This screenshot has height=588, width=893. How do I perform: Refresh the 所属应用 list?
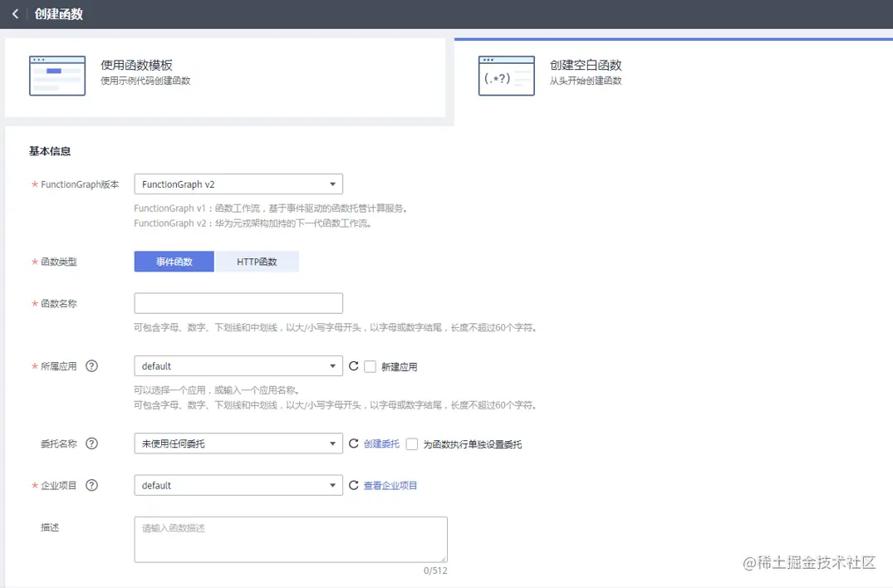[x=354, y=366]
